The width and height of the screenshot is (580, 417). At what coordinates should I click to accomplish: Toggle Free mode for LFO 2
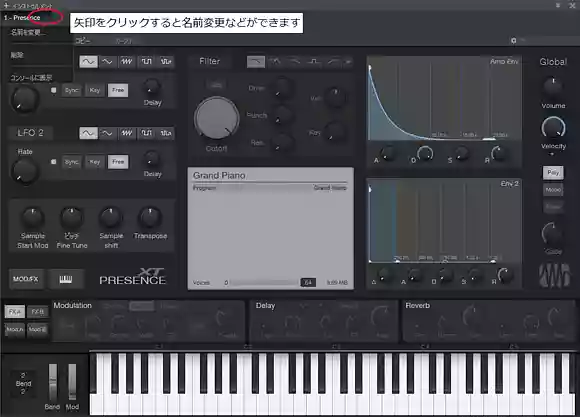click(118, 162)
